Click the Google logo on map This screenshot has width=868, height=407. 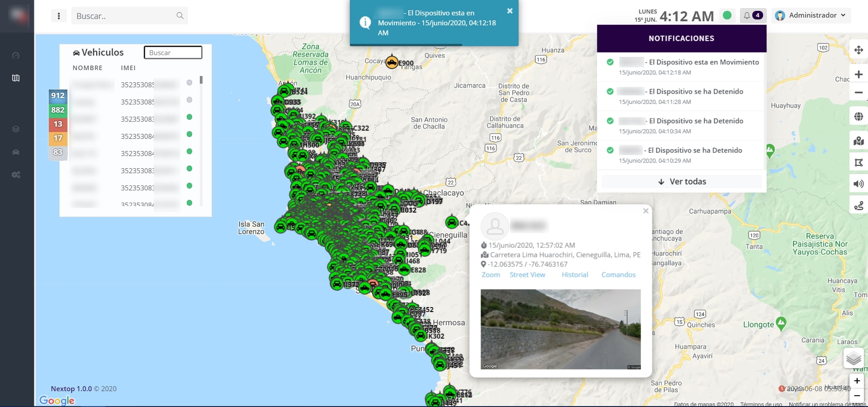click(57, 401)
